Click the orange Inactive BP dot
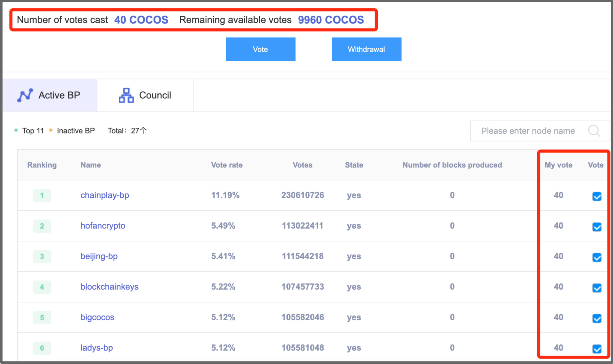The image size is (613, 364). 51,130
